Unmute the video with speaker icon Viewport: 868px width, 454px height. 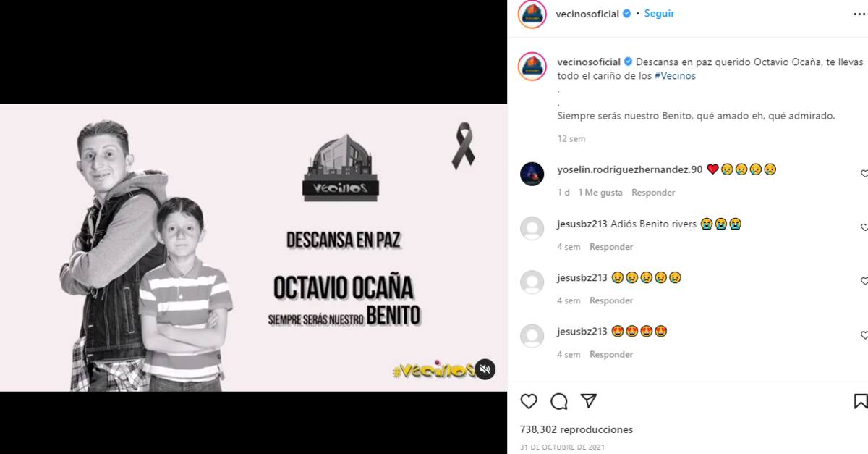pyautogui.click(x=485, y=369)
